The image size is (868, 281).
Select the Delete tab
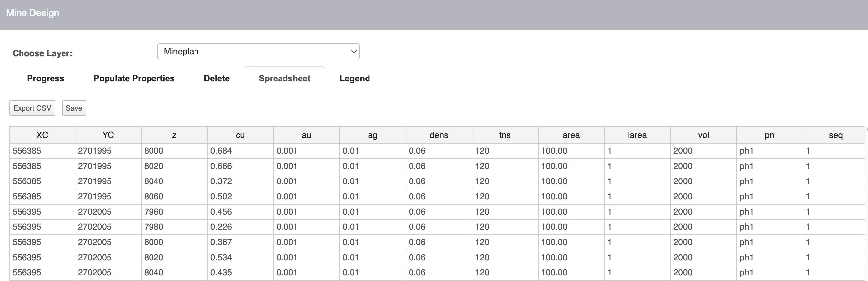click(216, 78)
